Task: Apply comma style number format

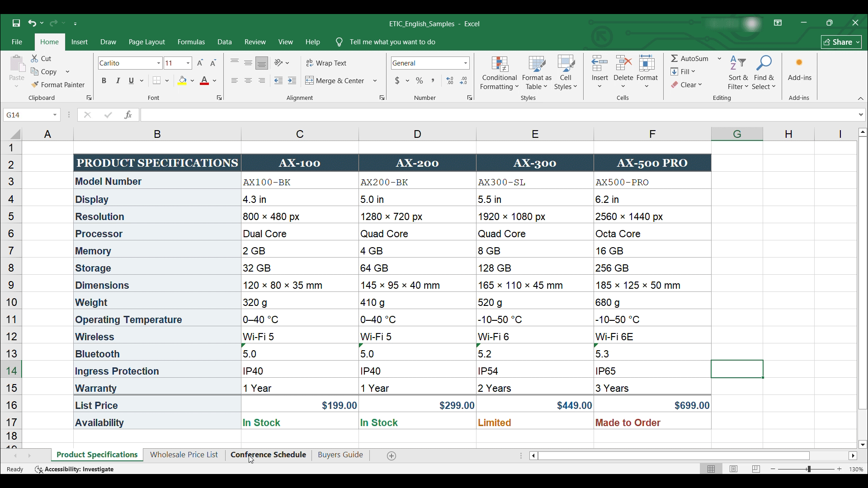Action: (x=433, y=81)
